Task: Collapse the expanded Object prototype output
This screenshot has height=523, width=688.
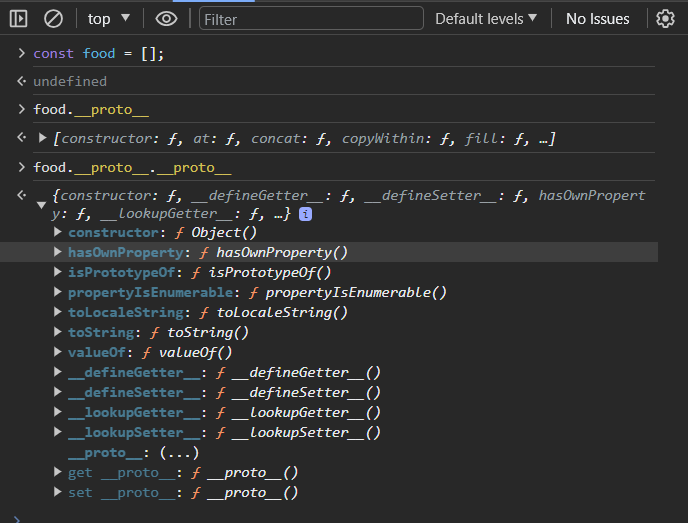Action: pyautogui.click(x=41, y=205)
